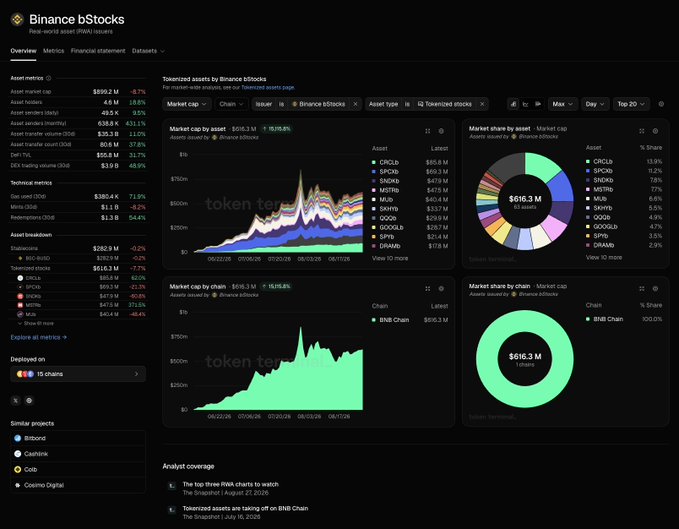Open the Day interval dropdown
Viewport: 679px width, 529px height.
click(x=595, y=104)
